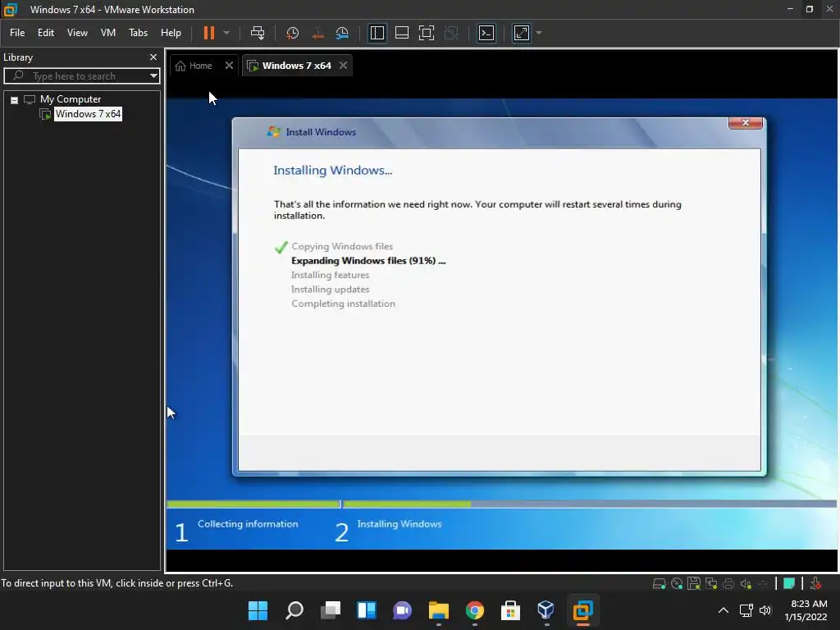Open the library search dropdown arrow

click(153, 76)
